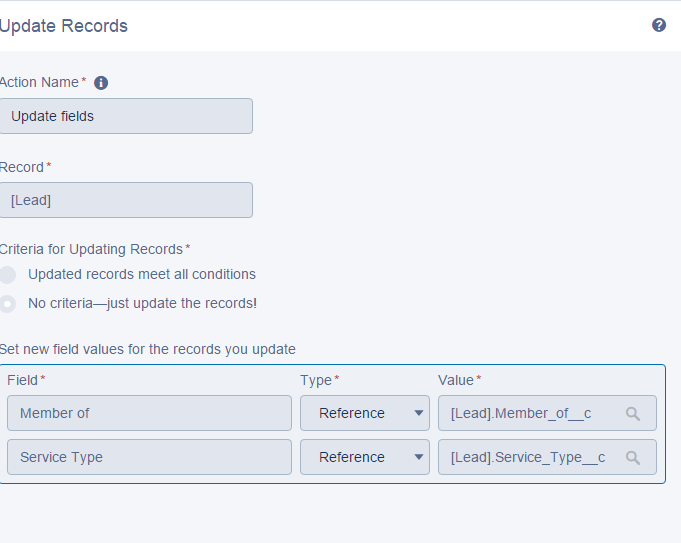Click the search icon in the Service_Type__c value

(633, 457)
